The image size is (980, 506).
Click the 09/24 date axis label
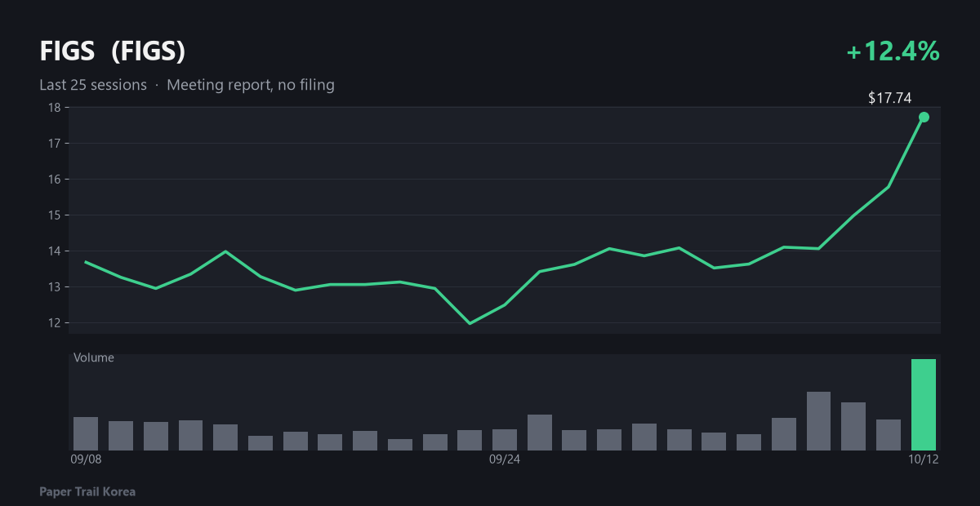(x=505, y=459)
